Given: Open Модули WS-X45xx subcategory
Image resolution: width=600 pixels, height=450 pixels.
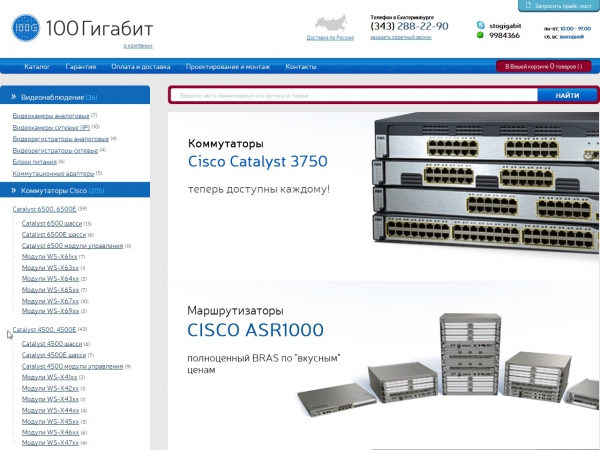Looking at the screenshot, I should click(x=50, y=421).
